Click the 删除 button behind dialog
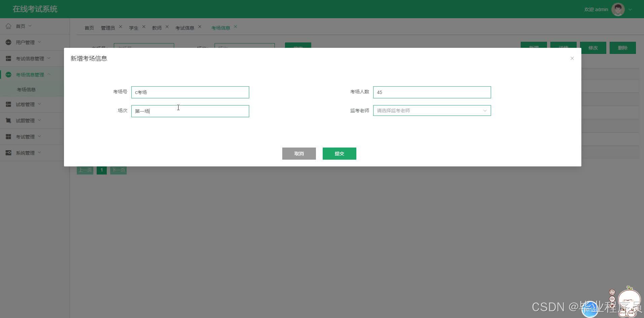 tap(623, 48)
